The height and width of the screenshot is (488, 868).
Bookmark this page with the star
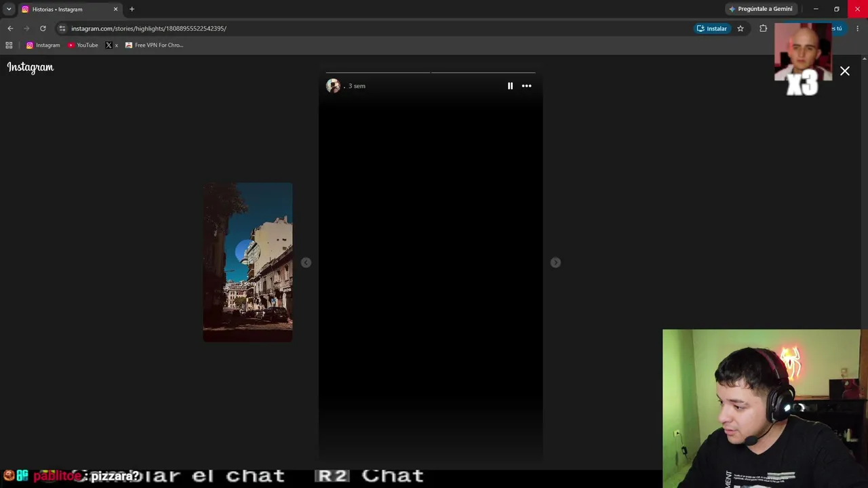[741, 28]
